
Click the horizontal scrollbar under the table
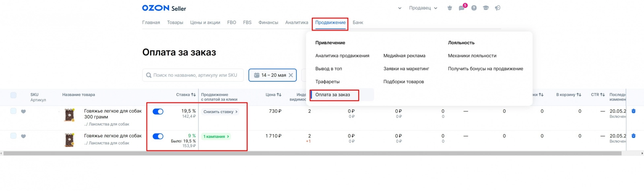pyautogui.click(x=312, y=153)
